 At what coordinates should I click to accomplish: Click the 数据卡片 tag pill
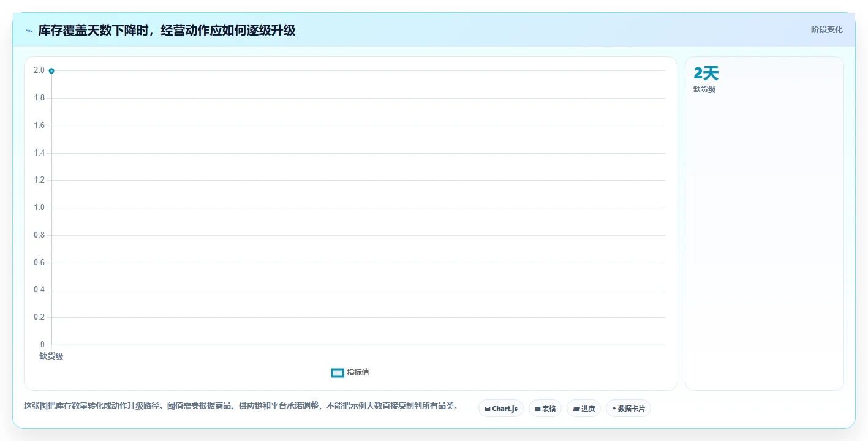point(628,409)
